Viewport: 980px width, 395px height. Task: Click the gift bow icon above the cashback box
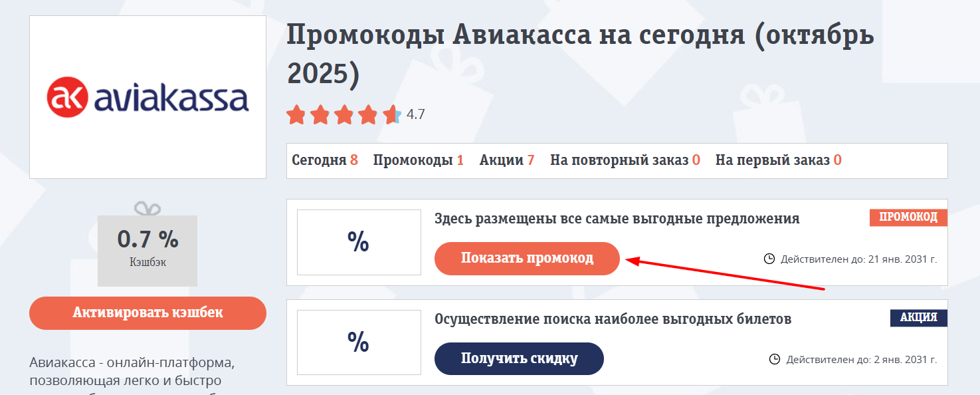point(147,207)
